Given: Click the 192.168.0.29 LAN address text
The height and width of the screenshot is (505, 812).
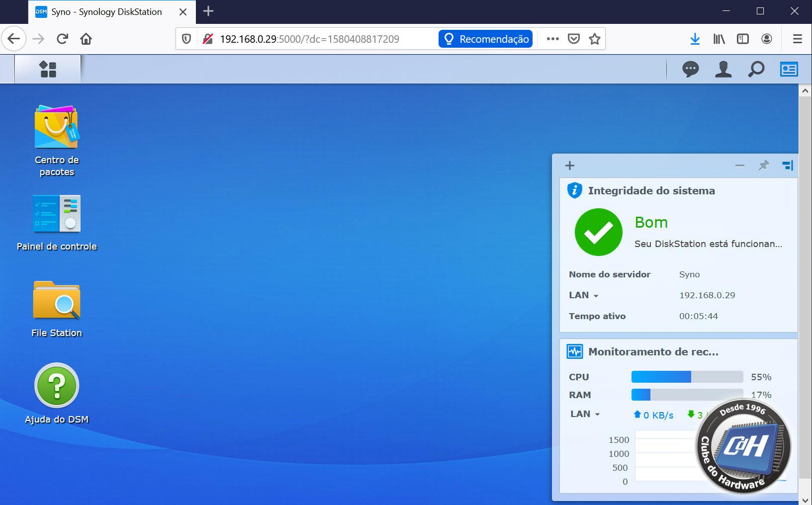Looking at the screenshot, I should point(707,295).
